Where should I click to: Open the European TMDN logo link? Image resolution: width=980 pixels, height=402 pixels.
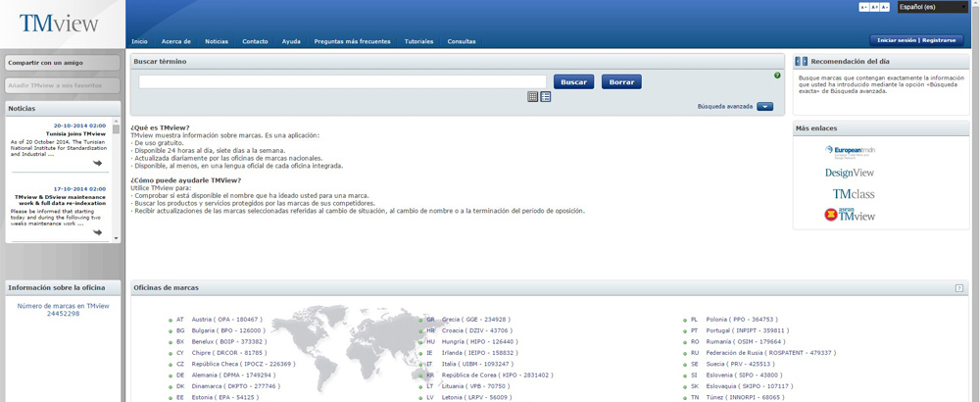[850, 151]
